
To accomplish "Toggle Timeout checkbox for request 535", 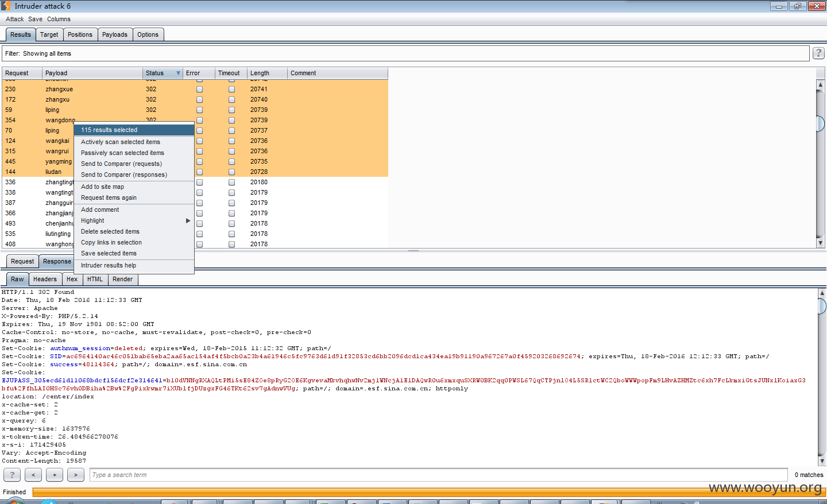I will point(231,234).
